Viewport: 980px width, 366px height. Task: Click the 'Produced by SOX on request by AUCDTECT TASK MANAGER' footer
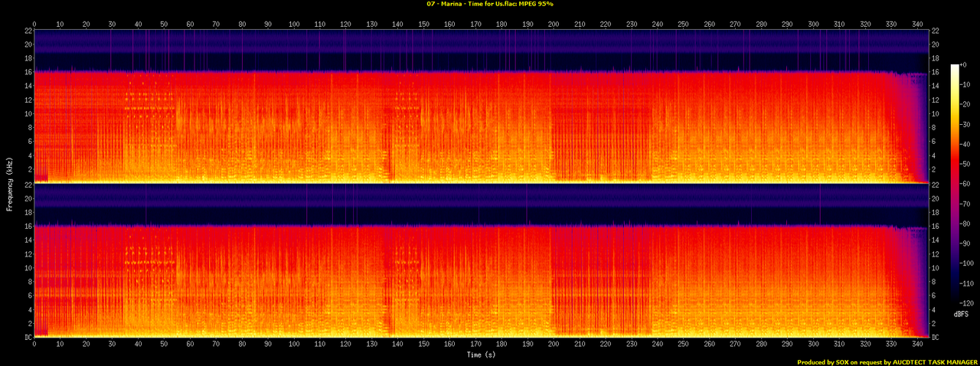pos(887,362)
